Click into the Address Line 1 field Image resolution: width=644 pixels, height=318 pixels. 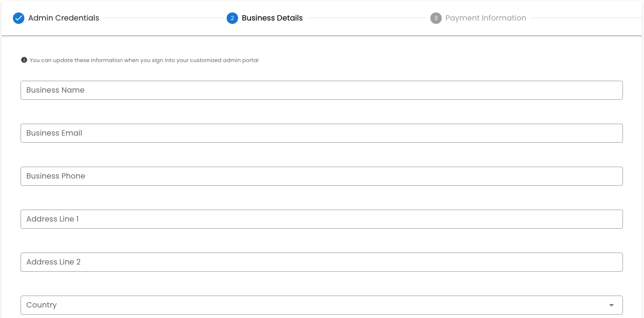click(x=321, y=219)
